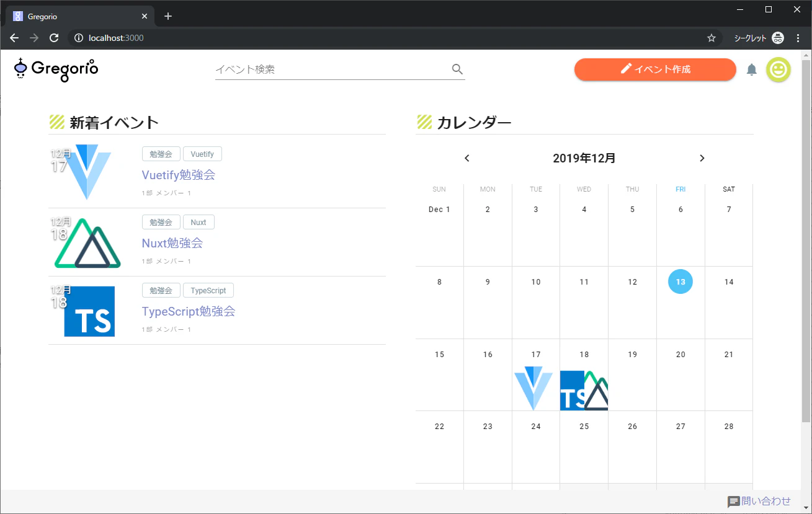The height and width of the screenshot is (514, 812).
Task: Click Vuetify event thumbnail in list
Action: pyautogui.click(x=87, y=172)
